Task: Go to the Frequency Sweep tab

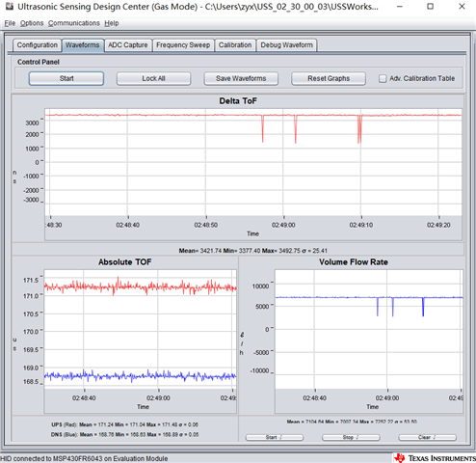Action: coord(183,45)
